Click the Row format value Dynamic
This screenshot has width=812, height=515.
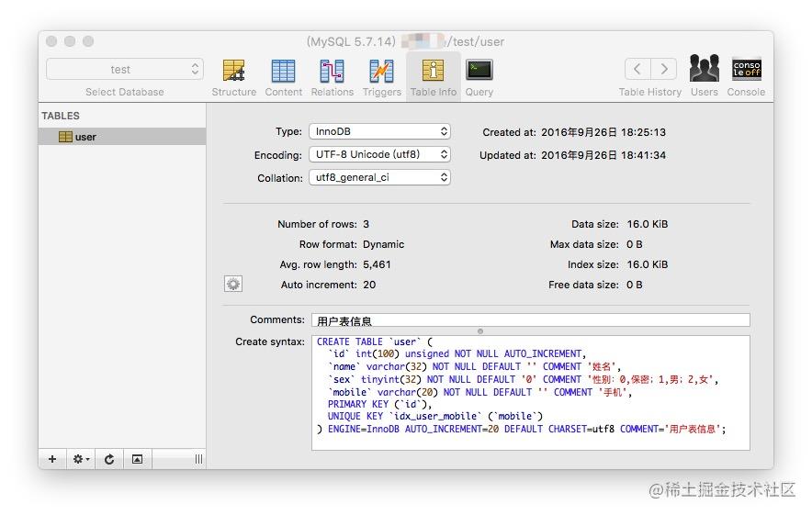click(x=383, y=244)
